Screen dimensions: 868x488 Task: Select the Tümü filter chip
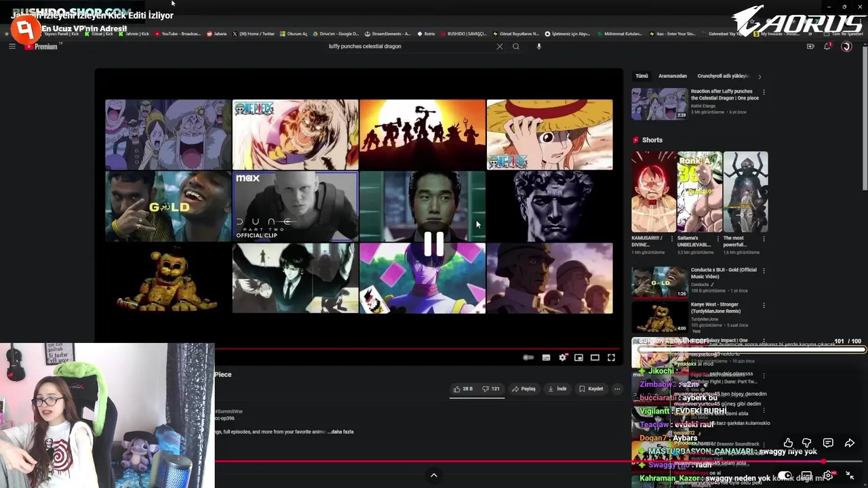tap(642, 76)
